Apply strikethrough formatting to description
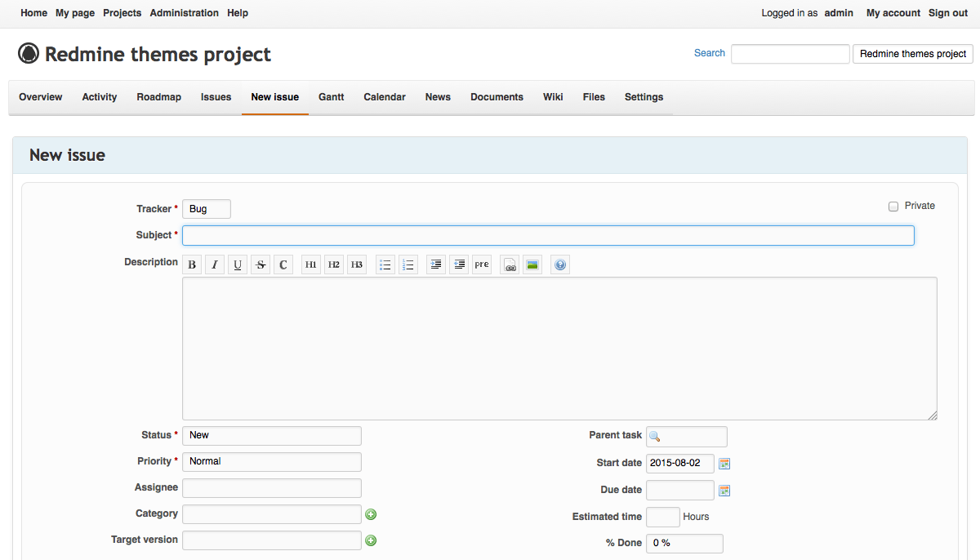 [x=261, y=264]
